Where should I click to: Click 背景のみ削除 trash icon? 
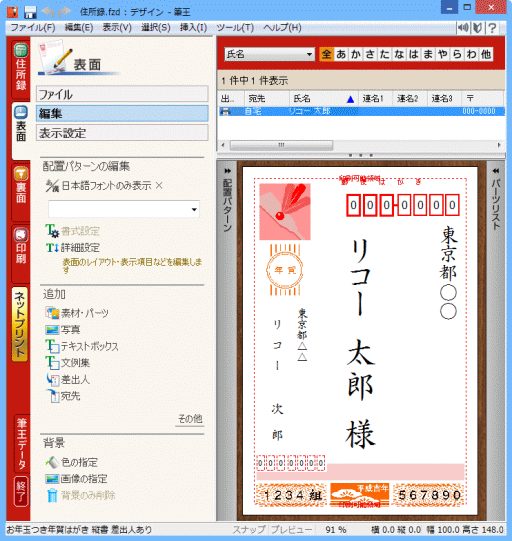click(x=52, y=495)
